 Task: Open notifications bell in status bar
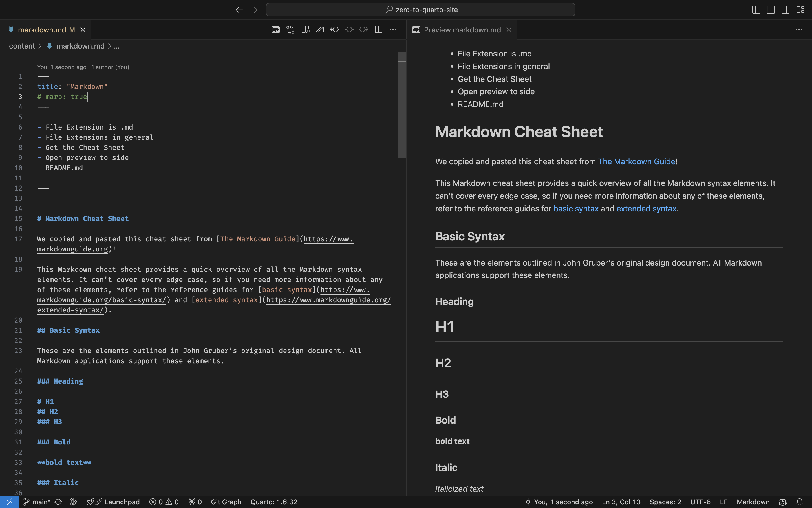[x=800, y=502]
